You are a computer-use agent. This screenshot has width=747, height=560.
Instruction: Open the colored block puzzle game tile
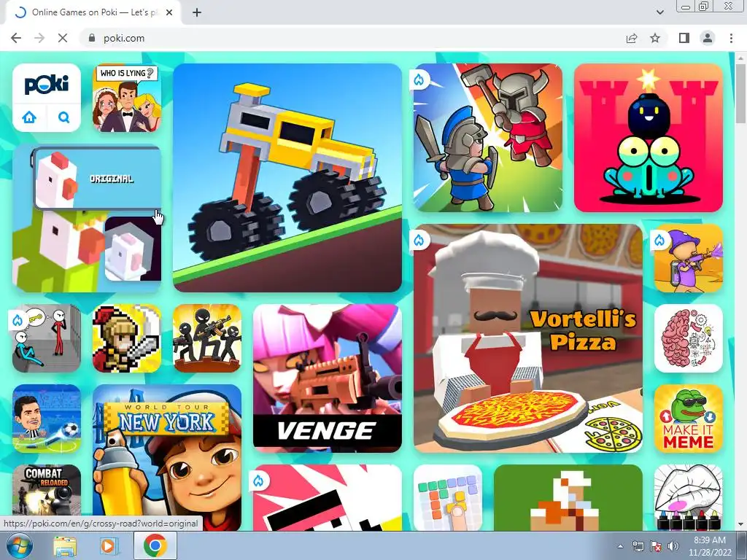448,497
